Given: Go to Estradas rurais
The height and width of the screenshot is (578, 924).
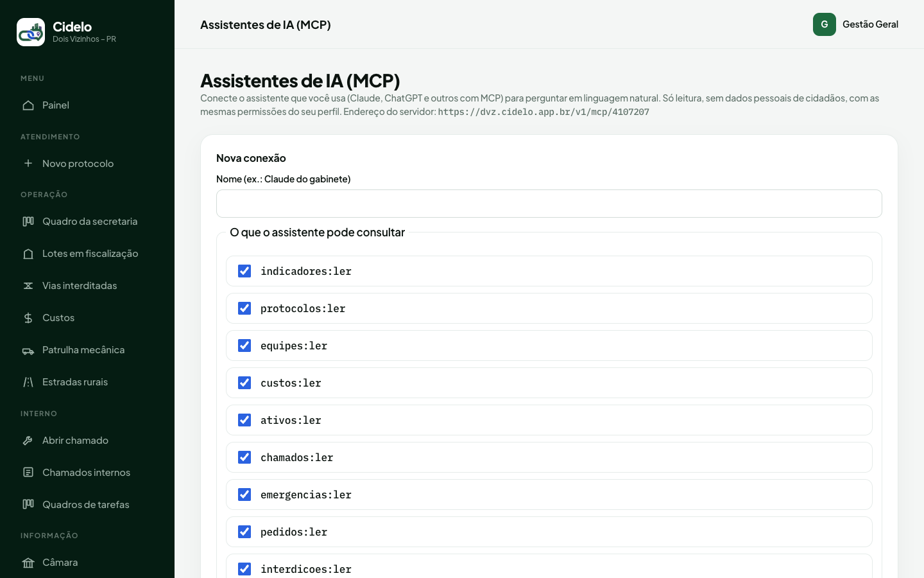Looking at the screenshot, I should point(87,381).
